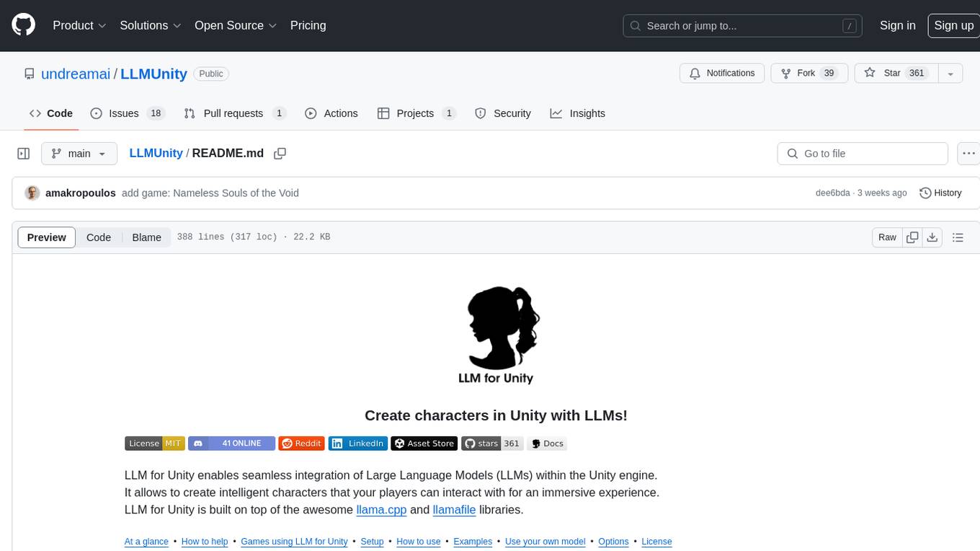This screenshot has height=551, width=980.
Task: Open the Pricing page
Action: [308, 25]
